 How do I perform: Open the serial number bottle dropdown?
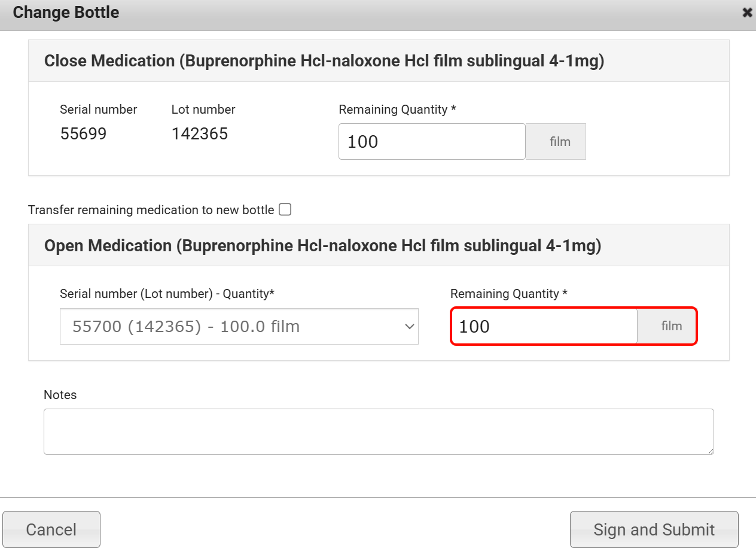(x=239, y=327)
